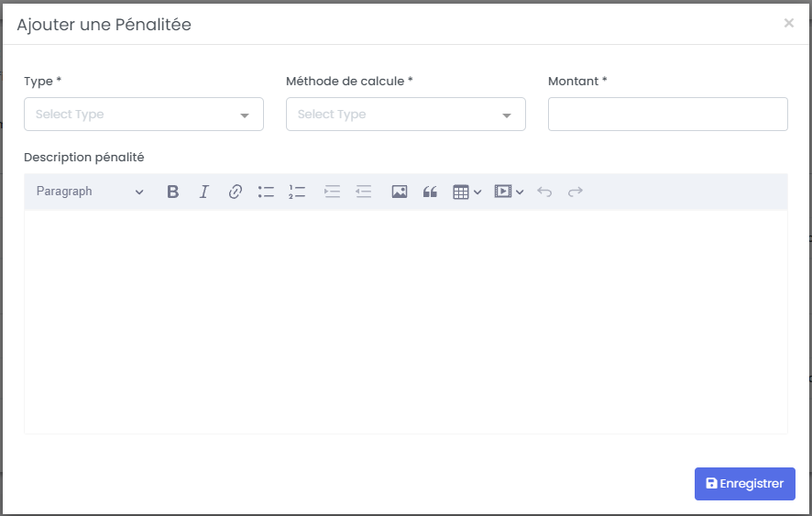Toggle italic formatting in the editor
This screenshot has height=516, width=812.
coord(203,192)
